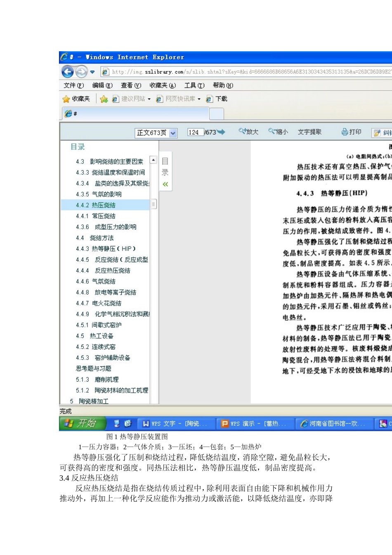Select 5.1.2 陶瓷材料的加工机理 entry
The height and width of the screenshot is (555, 392).
[112, 390]
